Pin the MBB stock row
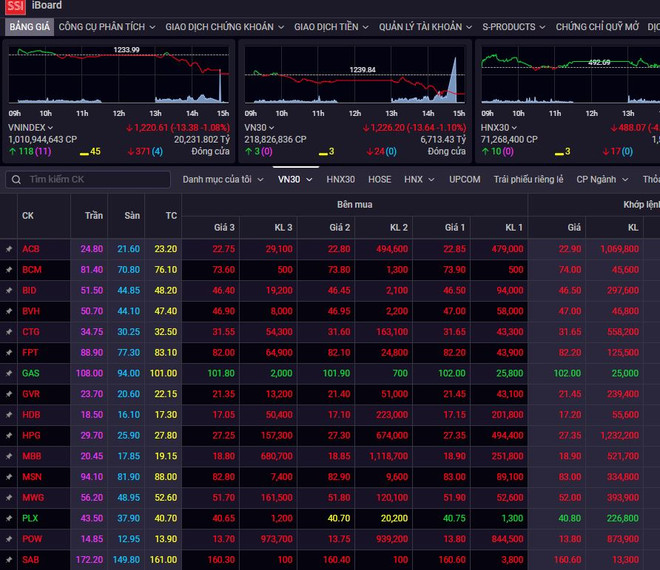This screenshot has height=570, width=660. [x=9, y=456]
